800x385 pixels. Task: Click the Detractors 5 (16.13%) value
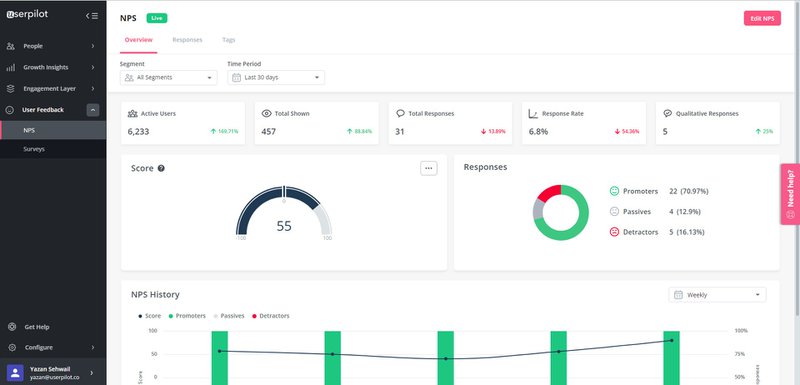pyautogui.click(x=687, y=232)
